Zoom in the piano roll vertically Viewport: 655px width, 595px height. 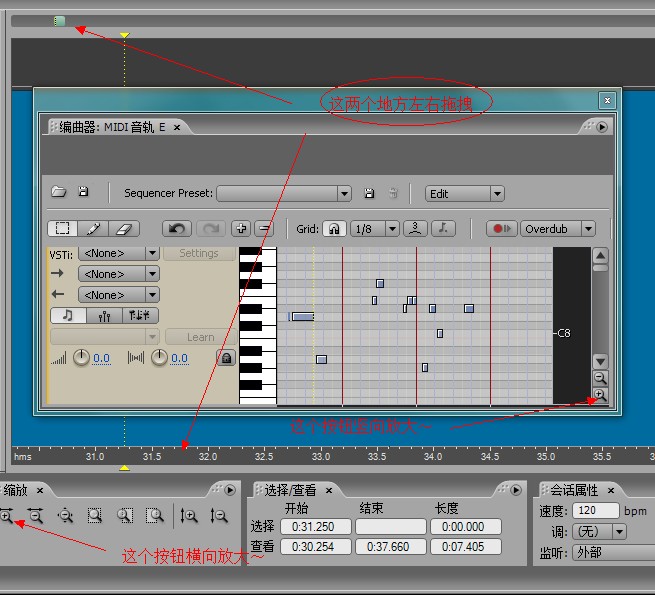click(x=600, y=394)
